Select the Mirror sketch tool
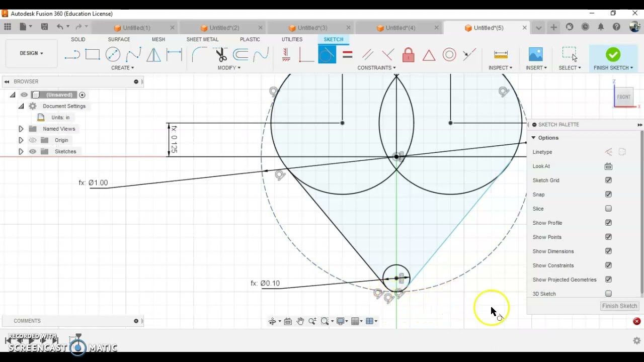 [x=153, y=54]
